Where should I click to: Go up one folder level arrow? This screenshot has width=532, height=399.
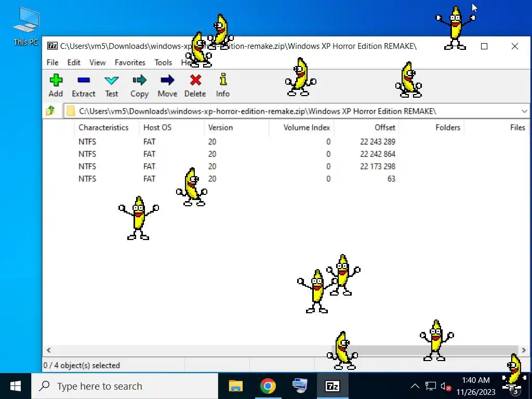click(50, 111)
